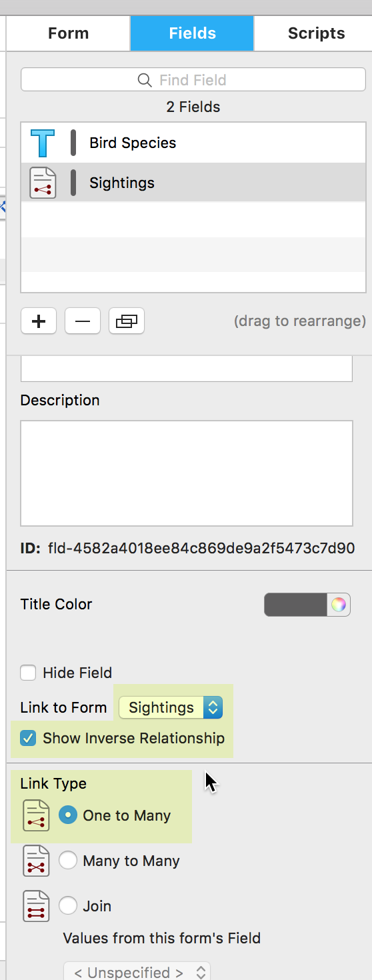Click the One to Many link icon

tap(36, 816)
